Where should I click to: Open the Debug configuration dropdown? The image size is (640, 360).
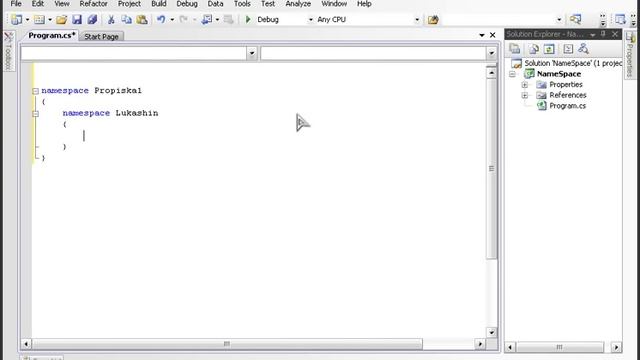point(310,20)
